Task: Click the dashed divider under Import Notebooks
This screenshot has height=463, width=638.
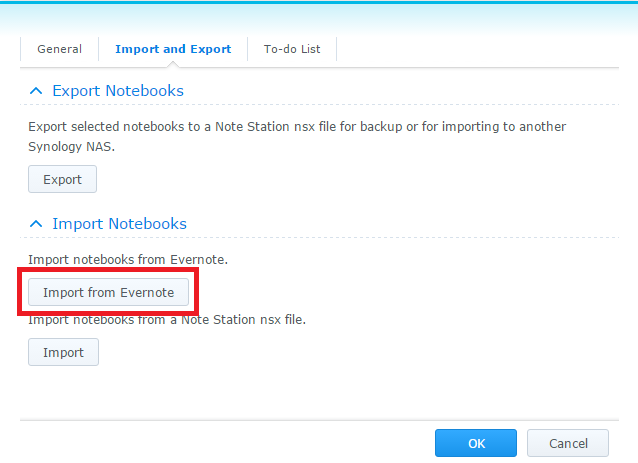Action: pos(319,237)
